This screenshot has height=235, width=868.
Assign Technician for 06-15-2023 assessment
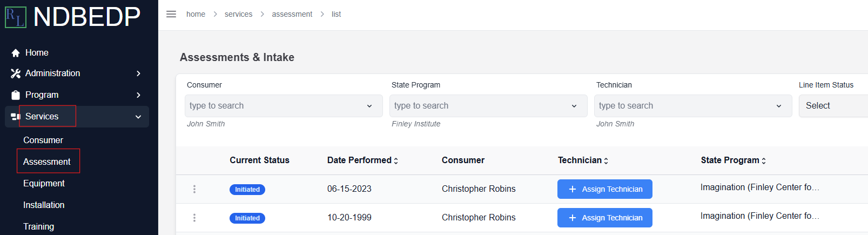(x=605, y=189)
